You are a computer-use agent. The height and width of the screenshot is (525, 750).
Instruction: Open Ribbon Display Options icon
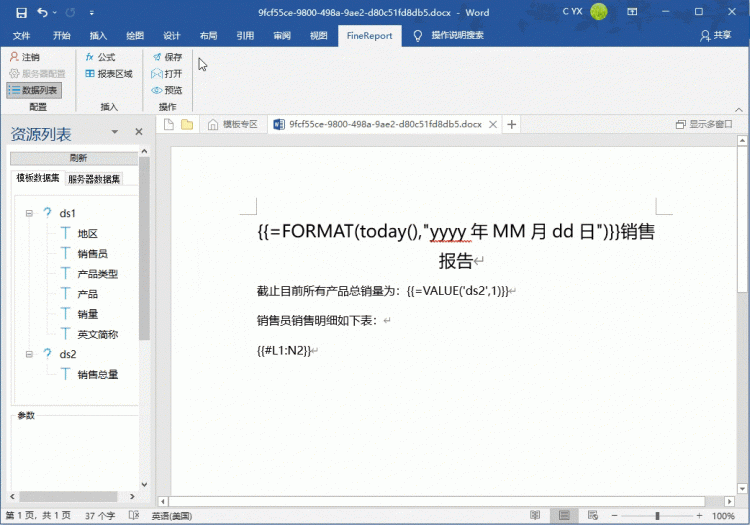point(632,12)
